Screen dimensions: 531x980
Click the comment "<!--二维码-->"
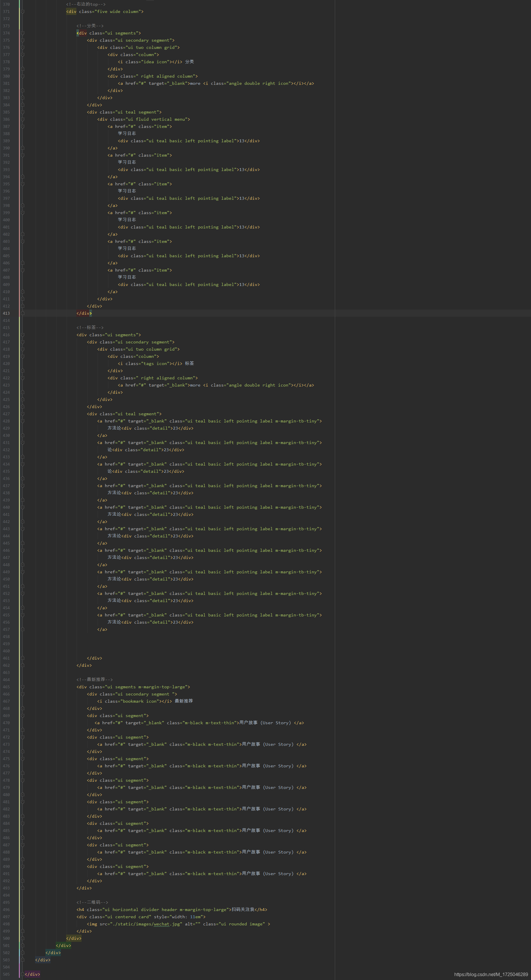pyautogui.click(x=92, y=902)
